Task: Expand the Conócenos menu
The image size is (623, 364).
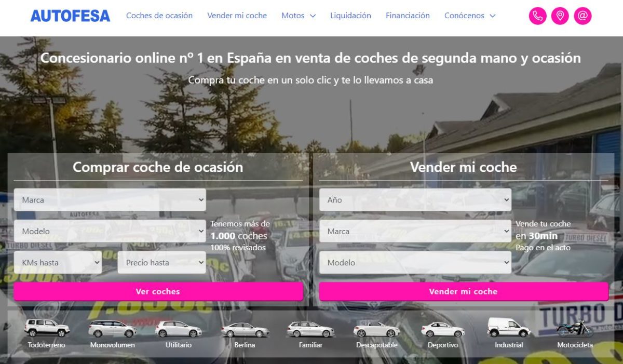Action: tap(469, 16)
